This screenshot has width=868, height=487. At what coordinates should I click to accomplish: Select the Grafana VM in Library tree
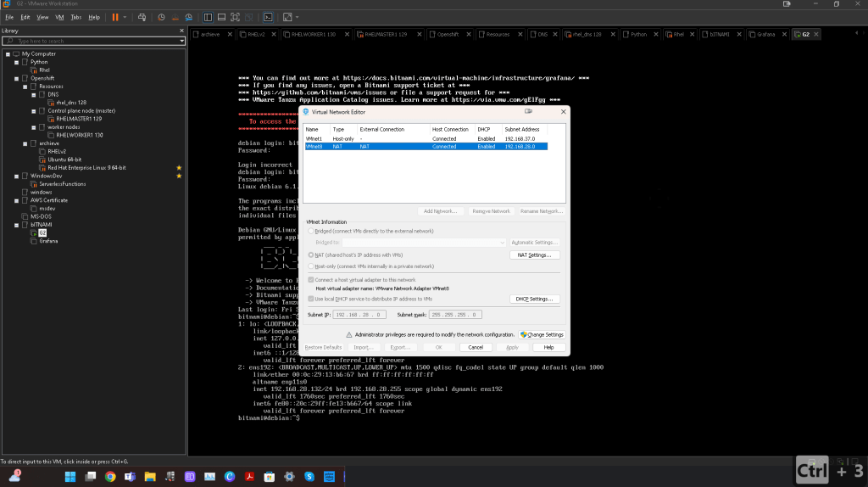pos(48,241)
